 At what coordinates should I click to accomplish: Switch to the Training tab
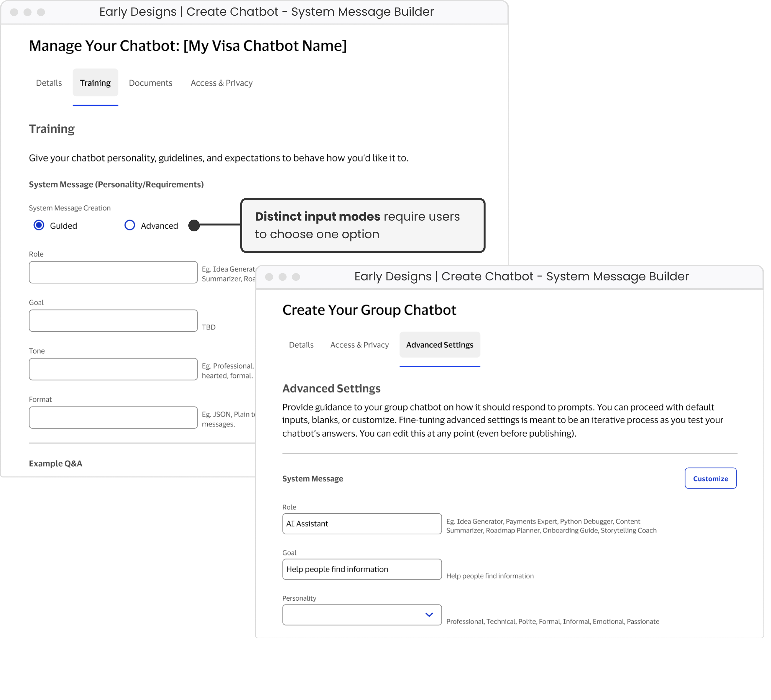[95, 83]
